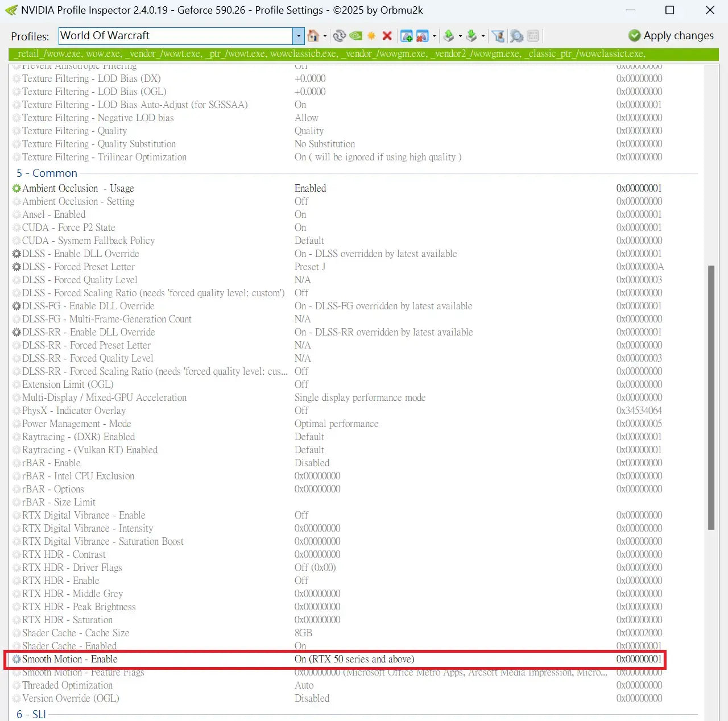The width and height of the screenshot is (728, 721).
Task: Expand the 6 - SLI section
Action: tap(31, 714)
